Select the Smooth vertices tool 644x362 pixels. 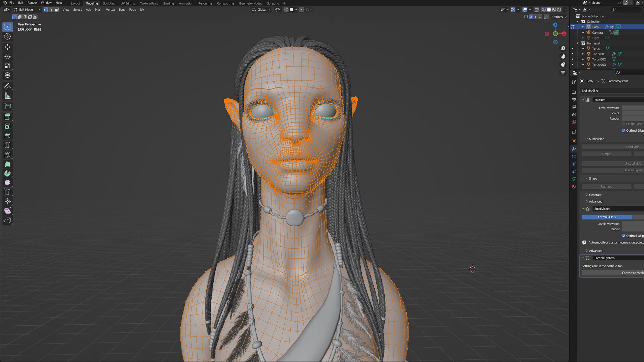click(x=7, y=183)
